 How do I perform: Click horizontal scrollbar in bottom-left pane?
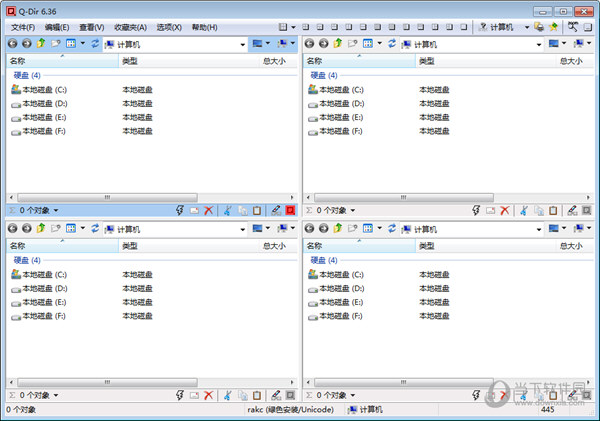tap(108, 382)
